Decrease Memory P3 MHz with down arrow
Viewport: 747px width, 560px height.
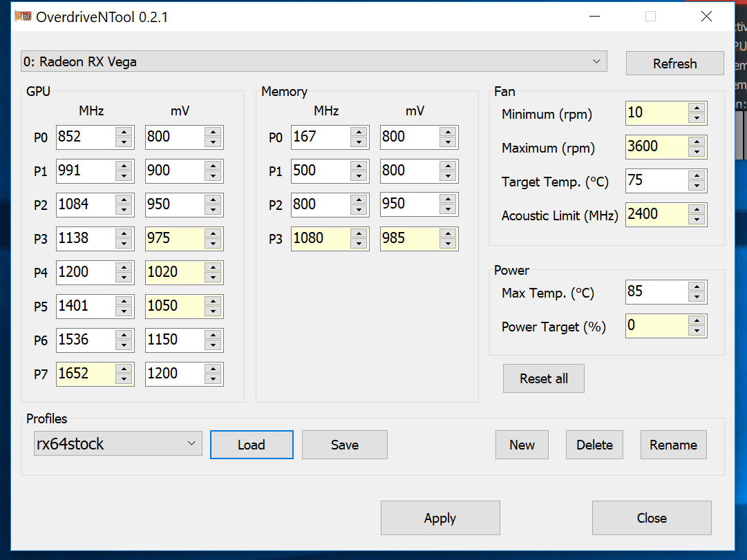tap(359, 243)
